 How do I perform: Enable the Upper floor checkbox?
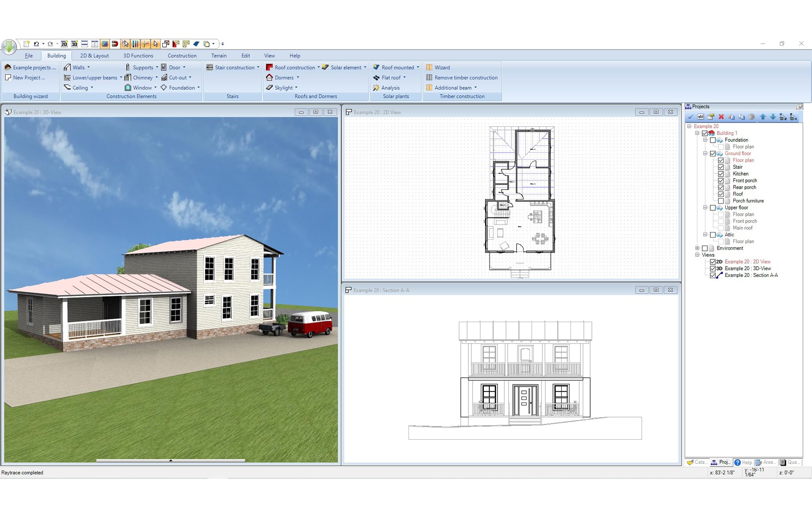click(x=712, y=208)
